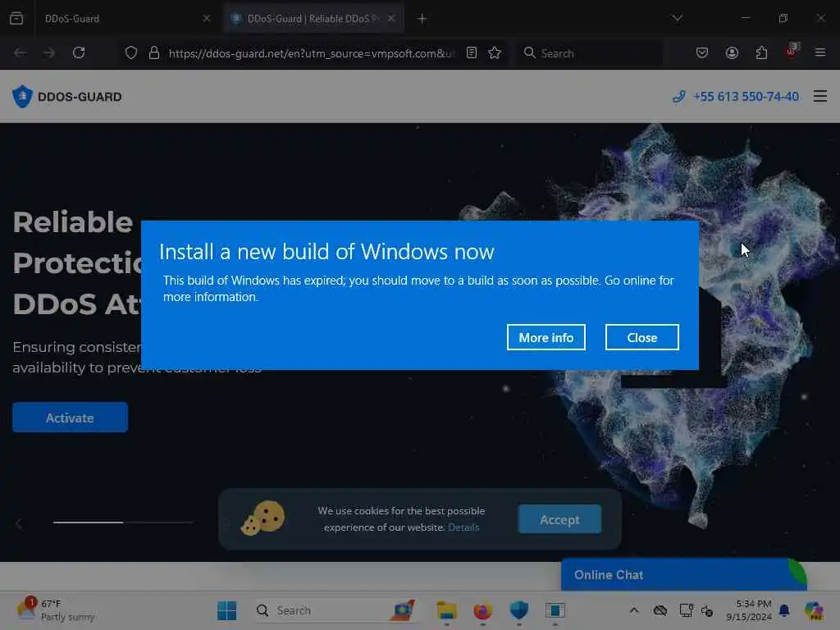Open a new browser tab
This screenshot has height=630, width=840.
click(x=422, y=19)
